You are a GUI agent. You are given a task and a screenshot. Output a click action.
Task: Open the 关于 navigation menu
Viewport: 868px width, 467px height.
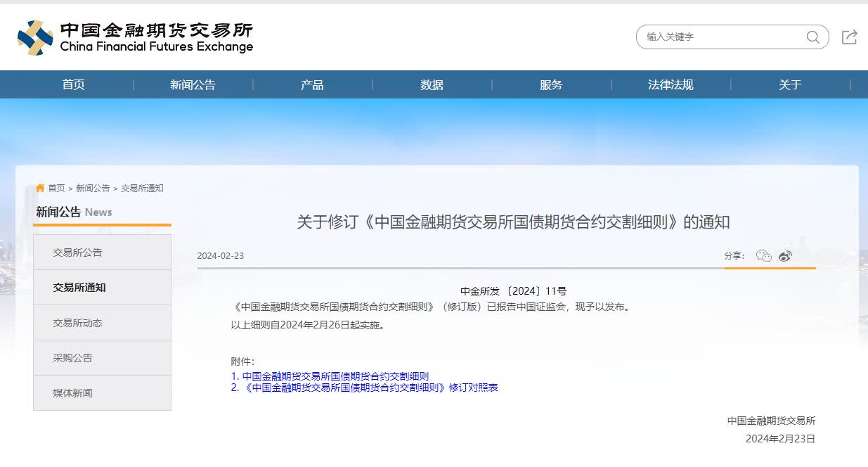coord(790,84)
